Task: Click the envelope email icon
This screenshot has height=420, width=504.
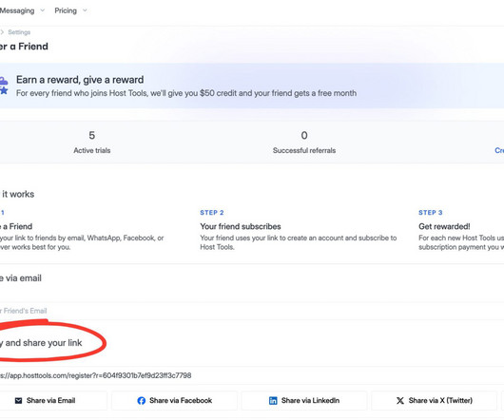Action: pyautogui.click(x=19, y=400)
